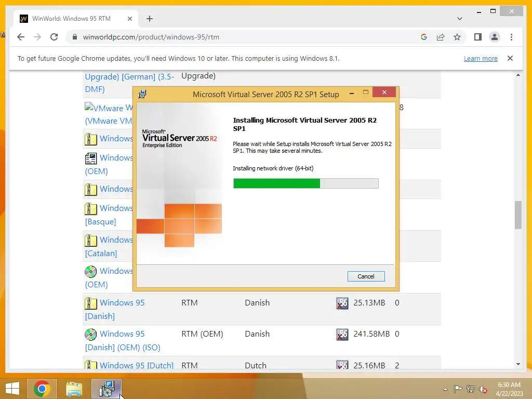Click zip icon next to Windows 95 [Danish]
Screen dimensions: 532x399
[x=90, y=303]
